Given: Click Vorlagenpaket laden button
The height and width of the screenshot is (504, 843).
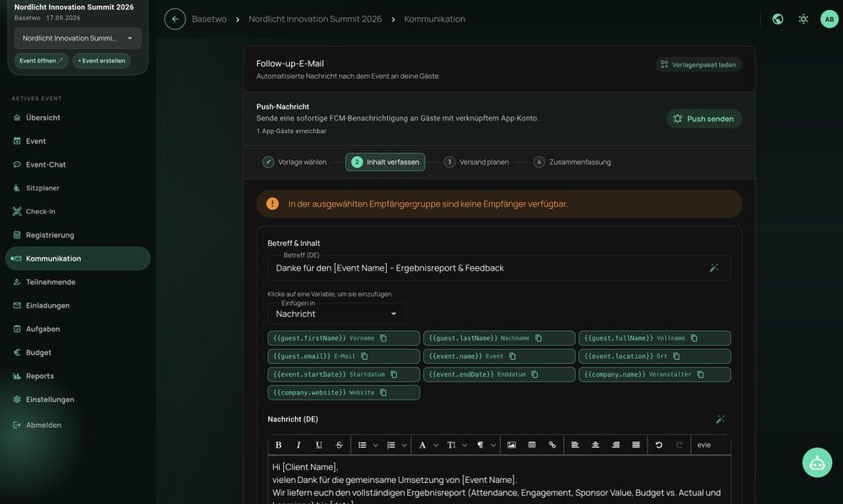Looking at the screenshot, I should click(x=698, y=65).
